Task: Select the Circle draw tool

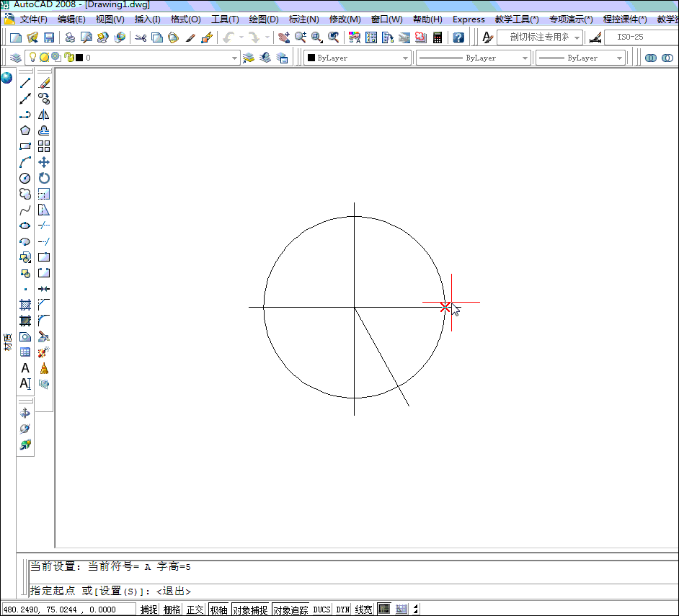Action: pos(25,178)
